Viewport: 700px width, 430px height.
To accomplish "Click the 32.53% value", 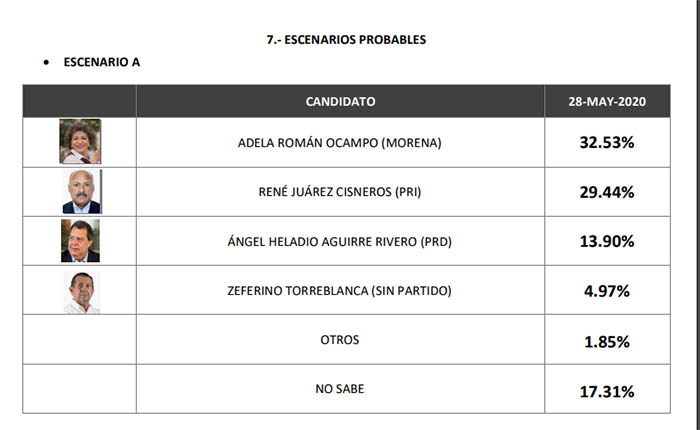I will point(607,142).
